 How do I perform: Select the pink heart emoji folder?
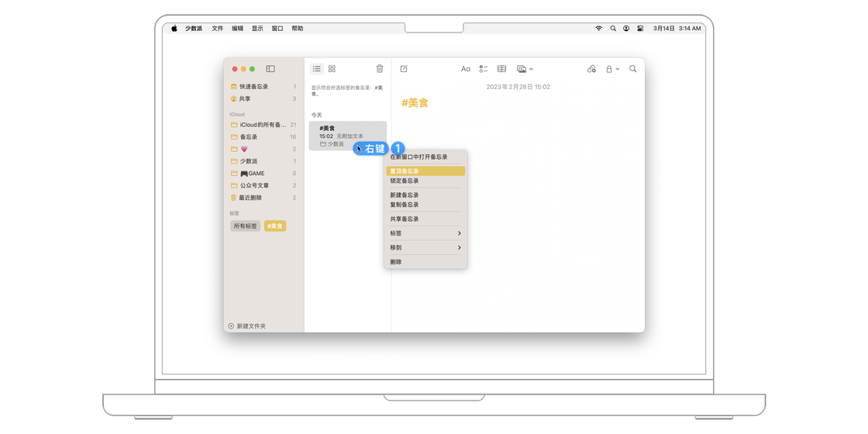263,149
